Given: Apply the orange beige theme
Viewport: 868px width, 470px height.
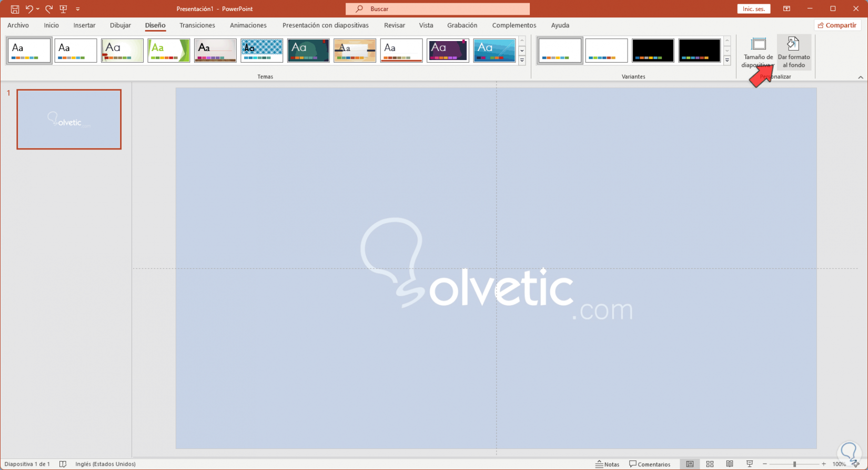Looking at the screenshot, I should pyautogui.click(x=355, y=51).
